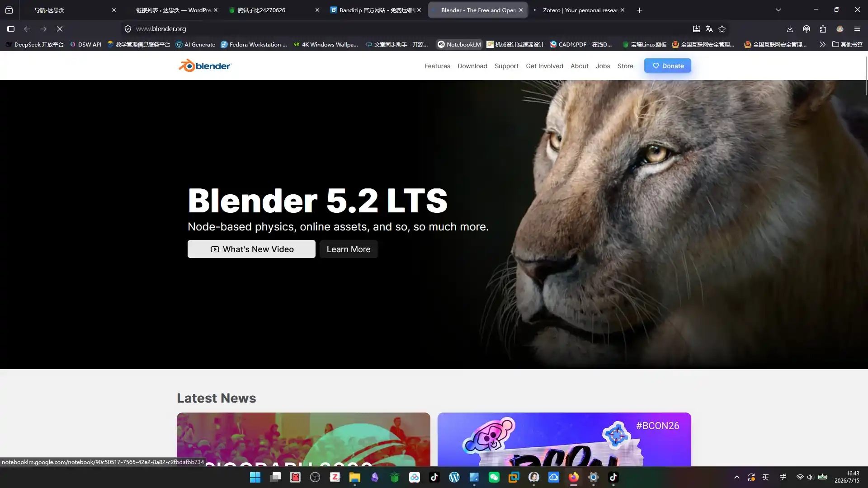Stop the page from loading
The height and width of the screenshot is (488, 868).
(x=60, y=29)
